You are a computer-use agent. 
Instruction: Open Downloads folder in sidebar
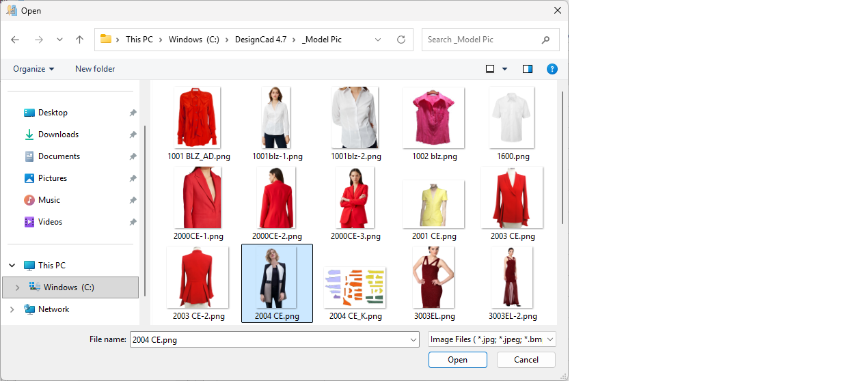[58, 135]
